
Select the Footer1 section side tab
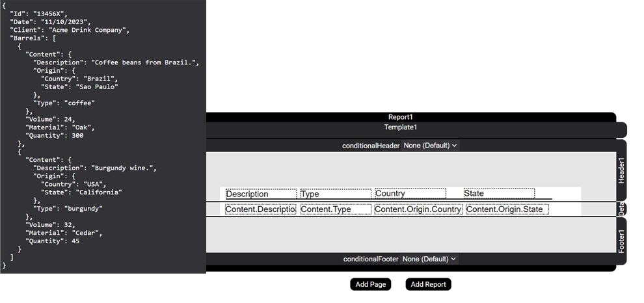click(621, 241)
